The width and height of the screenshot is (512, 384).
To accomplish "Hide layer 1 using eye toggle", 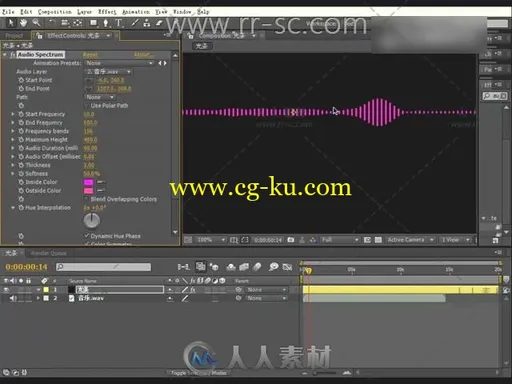I will point(6,290).
